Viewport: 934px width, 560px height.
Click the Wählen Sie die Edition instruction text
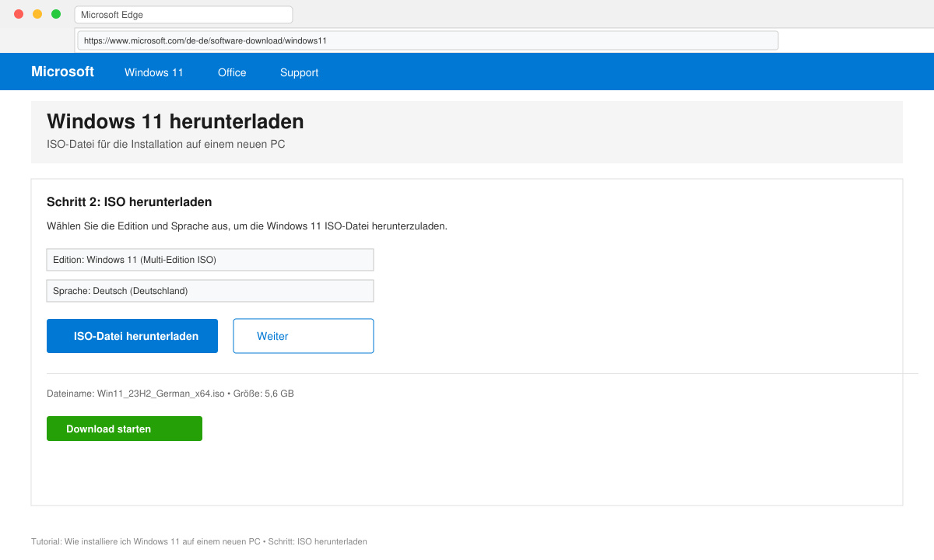[x=247, y=226]
